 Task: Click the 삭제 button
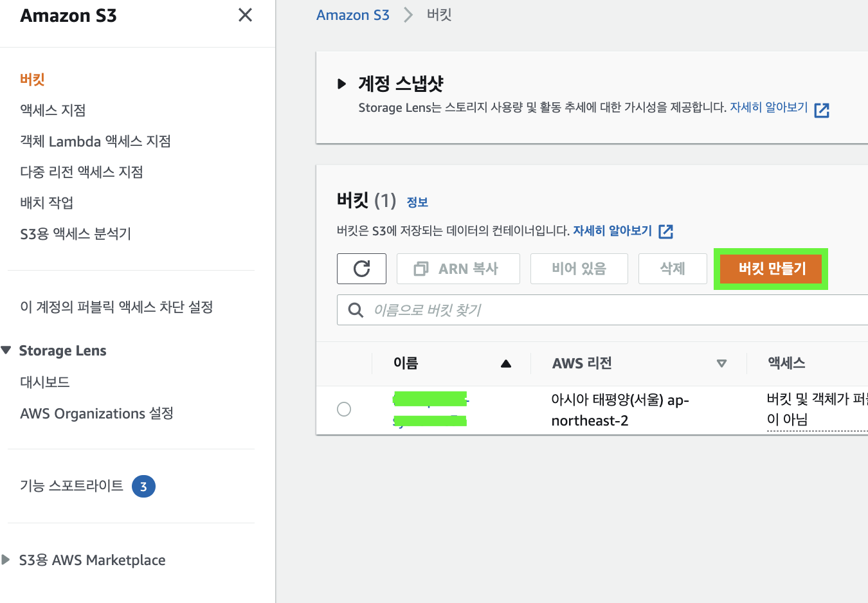pos(673,269)
